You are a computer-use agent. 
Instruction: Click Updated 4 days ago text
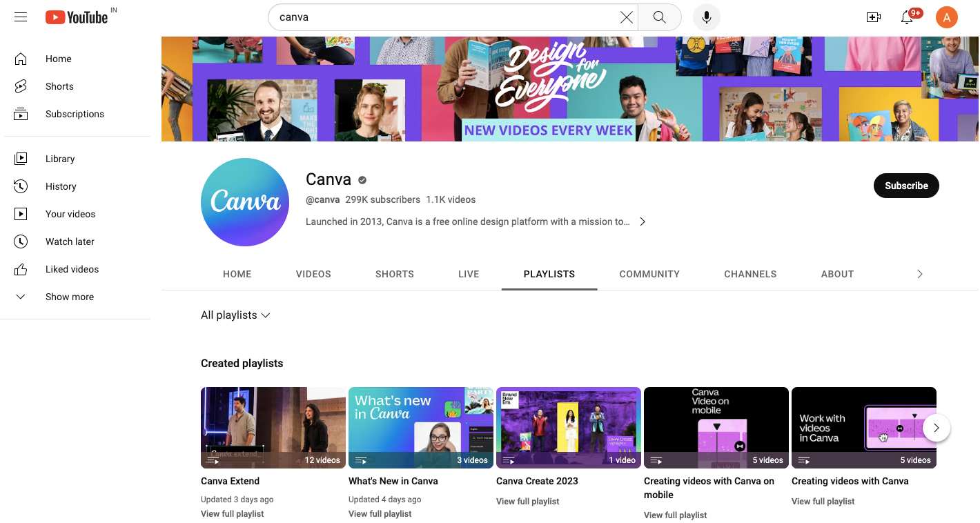point(385,500)
